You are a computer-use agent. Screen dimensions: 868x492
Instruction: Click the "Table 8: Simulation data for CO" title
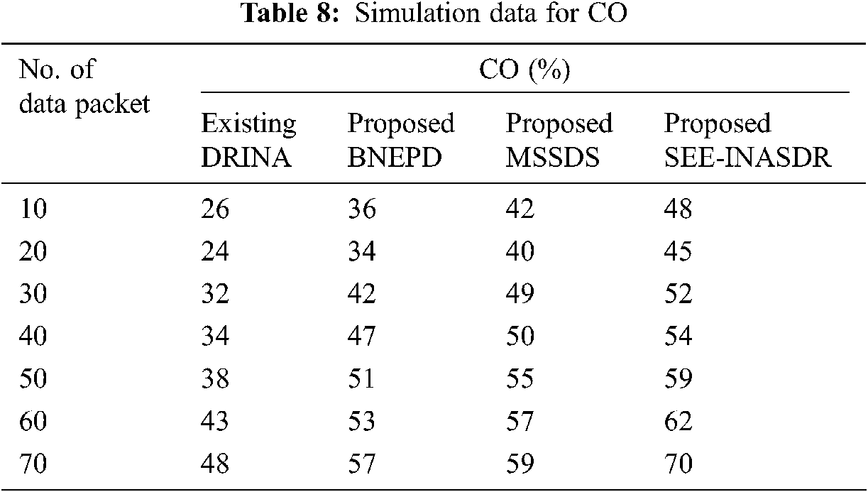[x=434, y=14]
